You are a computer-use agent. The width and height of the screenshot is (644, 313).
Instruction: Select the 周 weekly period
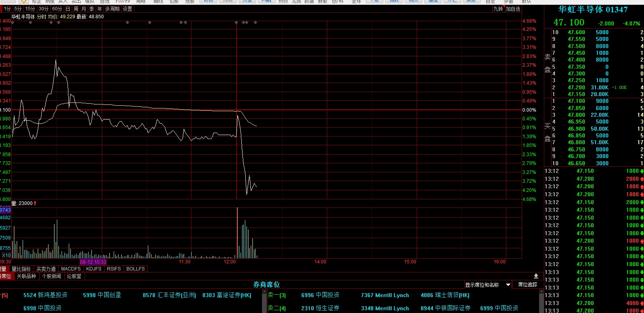[76, 9]
